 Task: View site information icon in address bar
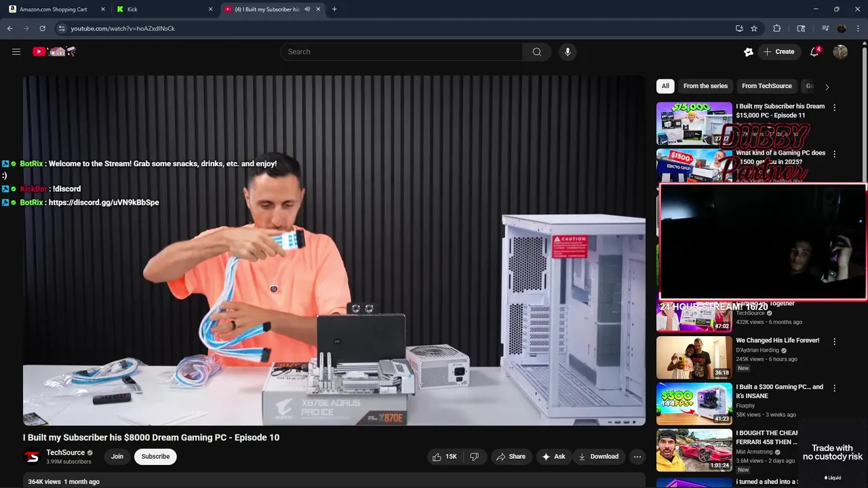62,28
